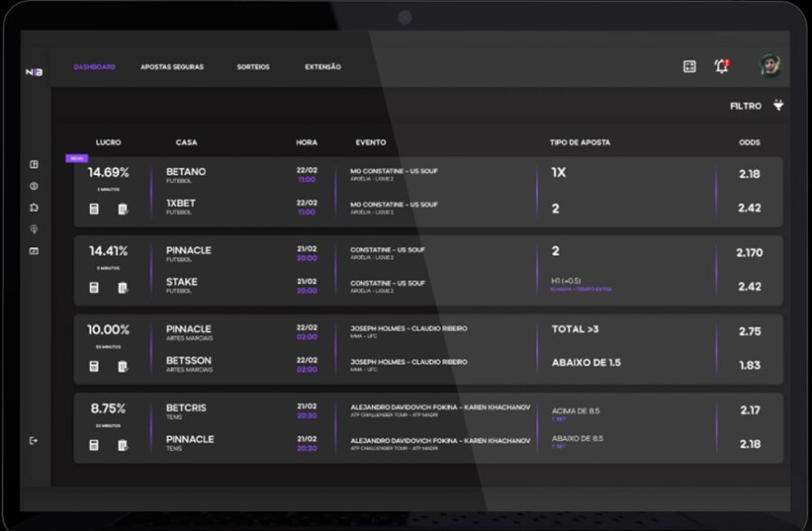Select the 14.69% profit value
This screenshot has height=531, width=812.
click(x=108, y=172)
